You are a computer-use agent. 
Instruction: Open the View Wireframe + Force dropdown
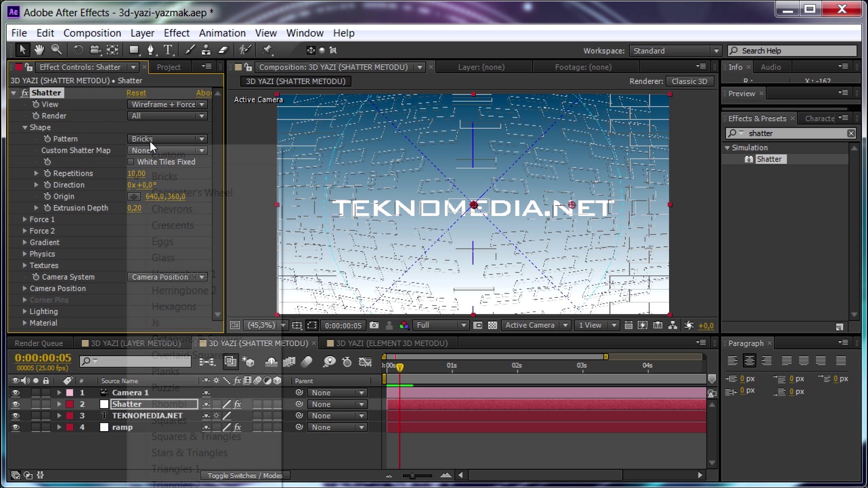pos(167,104)
